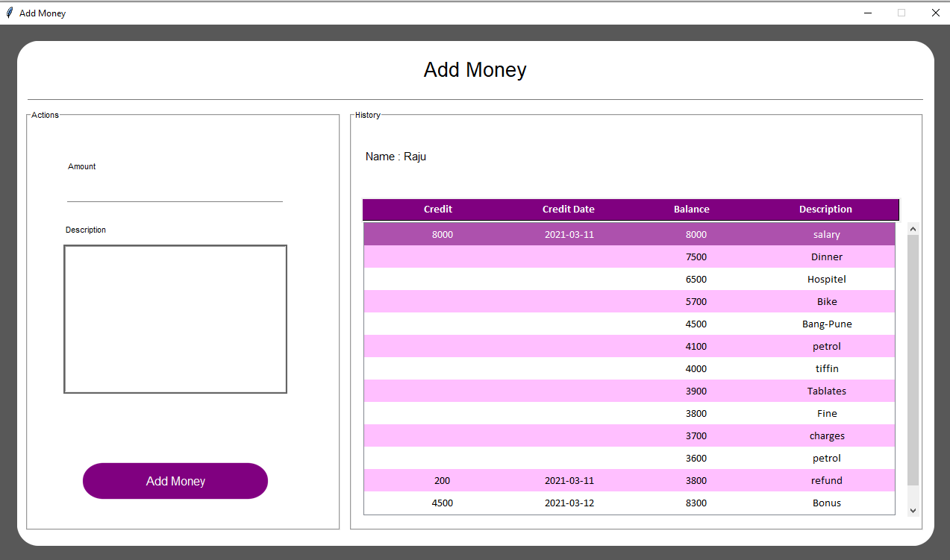Click the scrollbar up arrow in history
950x560 pixels.
[913, 229]
